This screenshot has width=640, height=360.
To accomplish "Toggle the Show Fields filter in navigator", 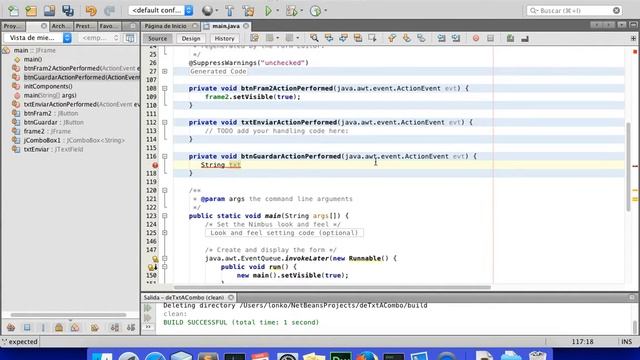I will pyautogui.click(x=27, y=327).
